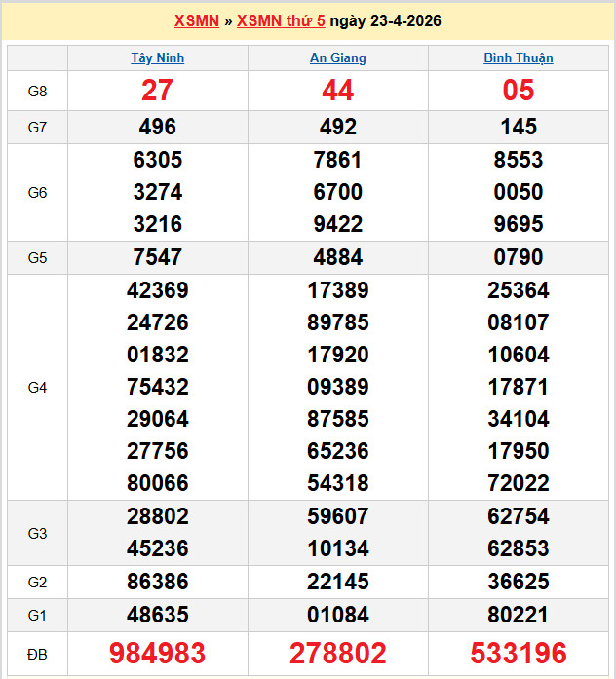Click the G7 result 145
The width and height of the screenshot is (616, 679).
[x=519, y=127]
